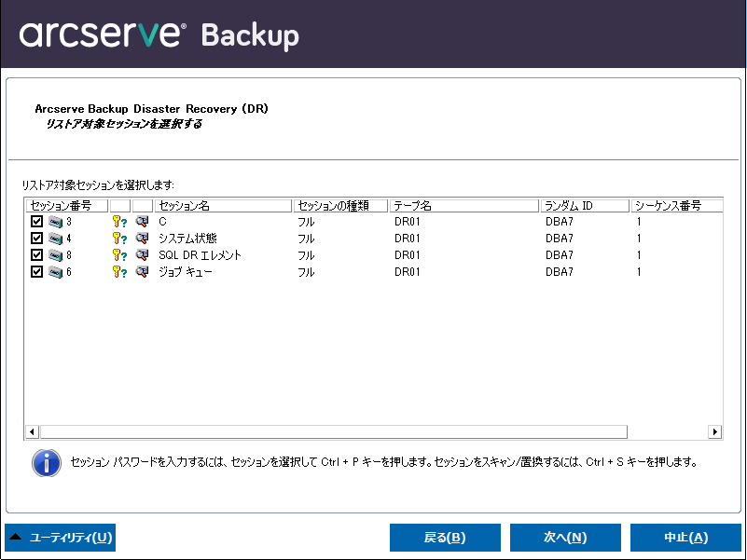The width and height of the screenshot is (747, 560).
Task: Click the blue information icon
Action: point(47,462)
